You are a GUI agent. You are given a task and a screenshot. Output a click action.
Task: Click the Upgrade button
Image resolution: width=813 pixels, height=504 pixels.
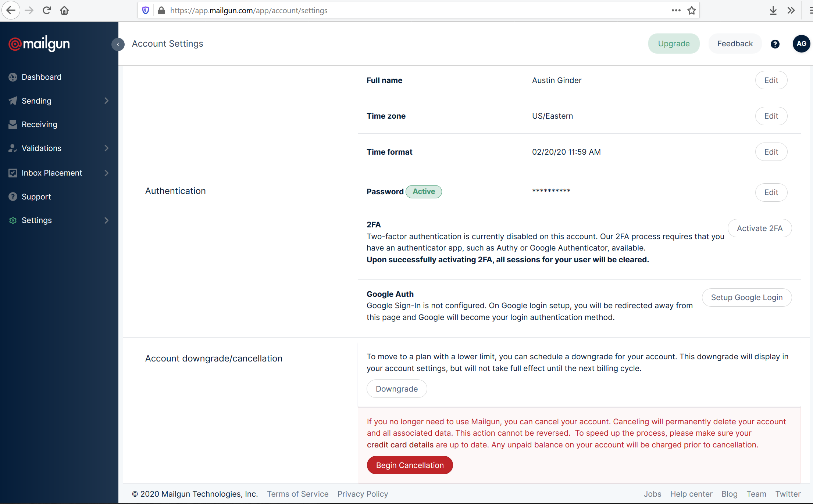point(674,44)
